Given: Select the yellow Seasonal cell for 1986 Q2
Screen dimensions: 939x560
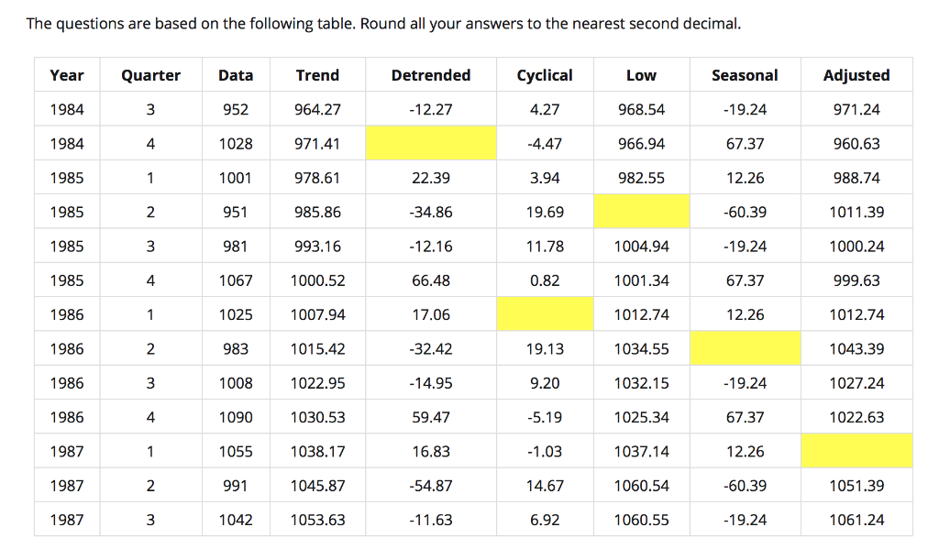Looking at the screenshot, I should (746, 348).
